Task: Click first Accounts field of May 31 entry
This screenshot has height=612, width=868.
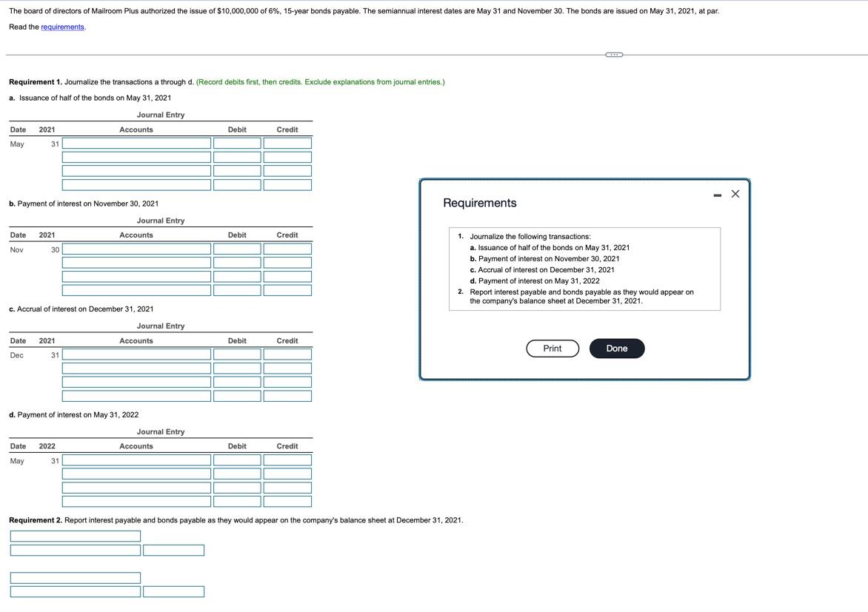Action: tap(137, 142)
